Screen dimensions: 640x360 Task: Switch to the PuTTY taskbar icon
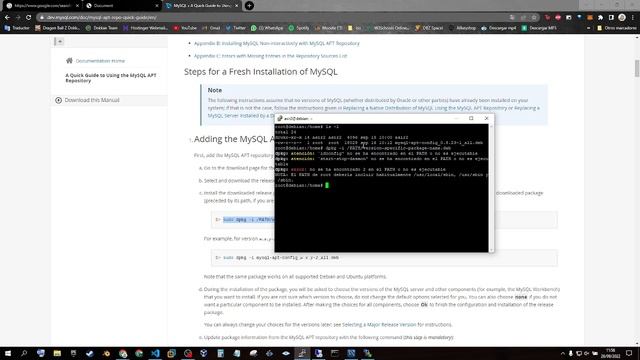point(302,353)
